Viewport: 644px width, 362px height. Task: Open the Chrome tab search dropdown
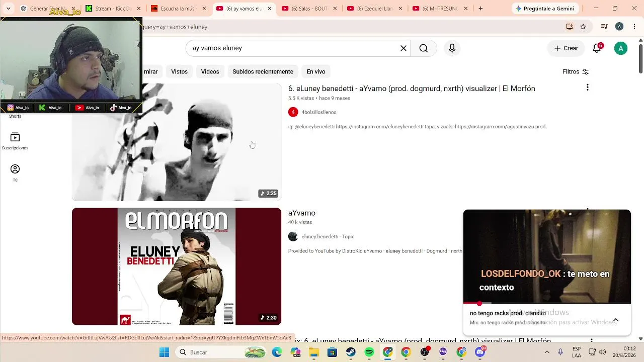8,9
